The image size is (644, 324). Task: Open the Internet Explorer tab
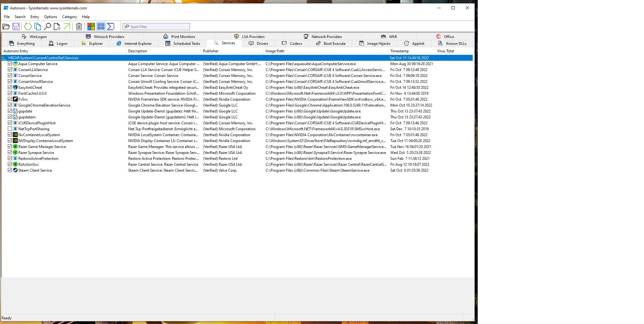pos(134,44)
